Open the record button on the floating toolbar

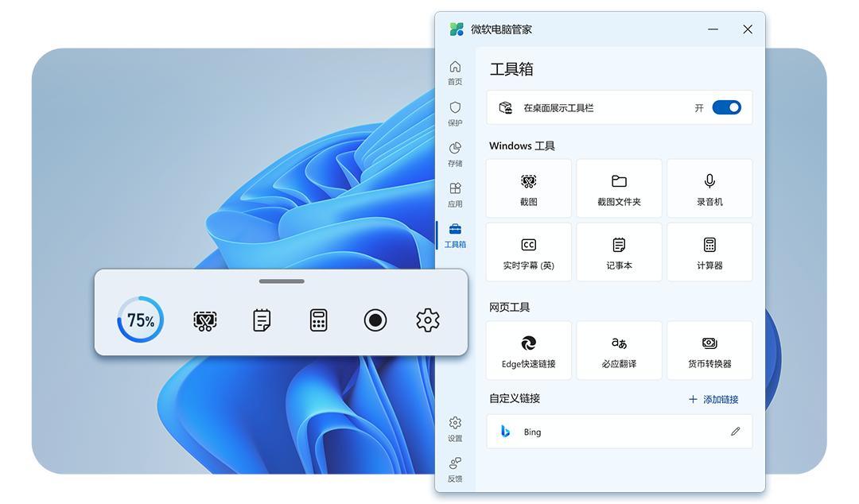[x=374, y=320]
